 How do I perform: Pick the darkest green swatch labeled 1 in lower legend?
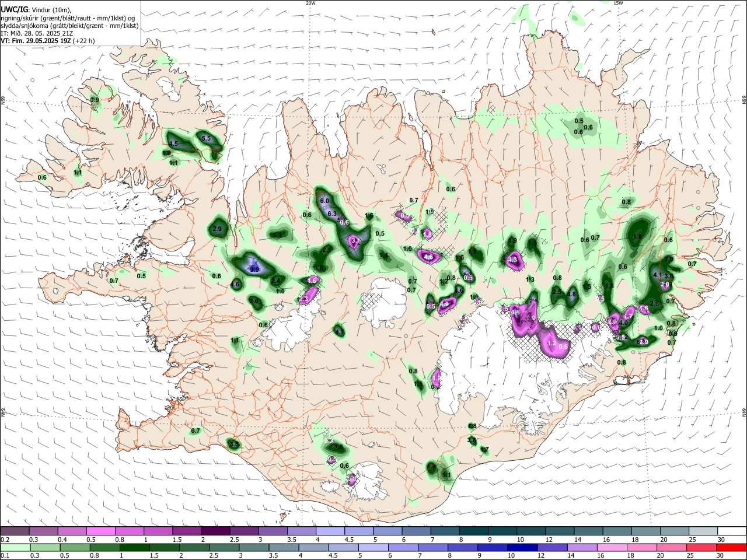pyautogui.click(x=134, y=547)
